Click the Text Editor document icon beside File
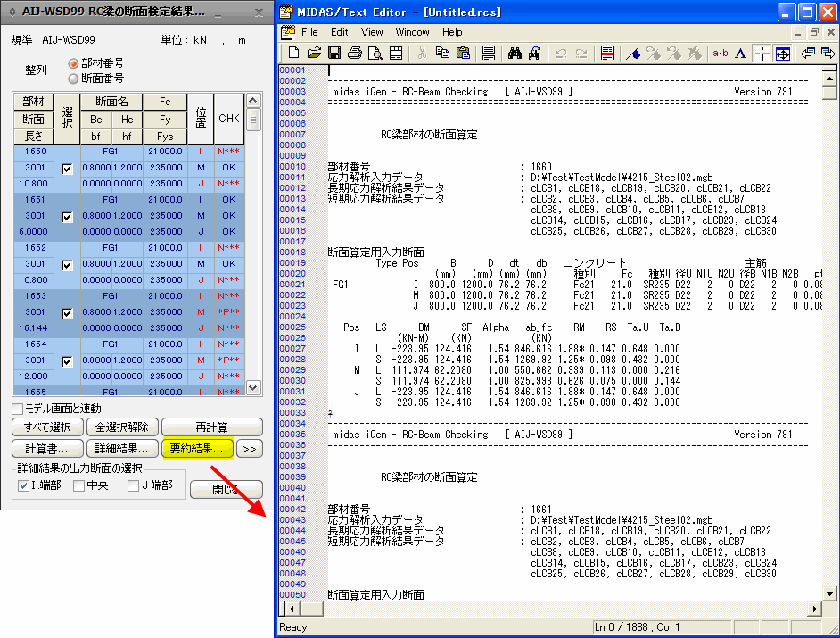840x638 pixels. [x=288, y=32]
